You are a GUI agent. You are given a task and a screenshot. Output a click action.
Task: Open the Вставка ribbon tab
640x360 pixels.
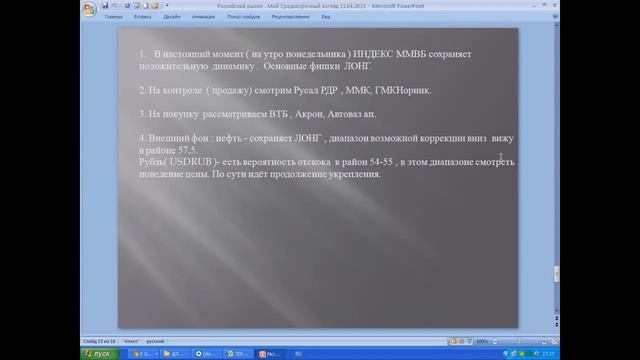pos(142,17)
